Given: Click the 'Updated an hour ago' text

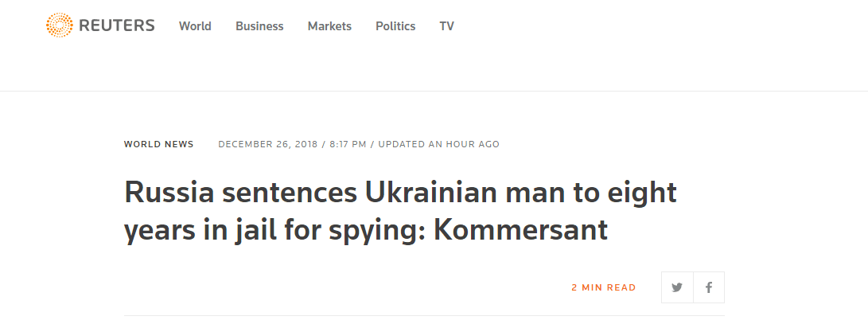Looking at the screenshot, I should [x=438, y=144].
